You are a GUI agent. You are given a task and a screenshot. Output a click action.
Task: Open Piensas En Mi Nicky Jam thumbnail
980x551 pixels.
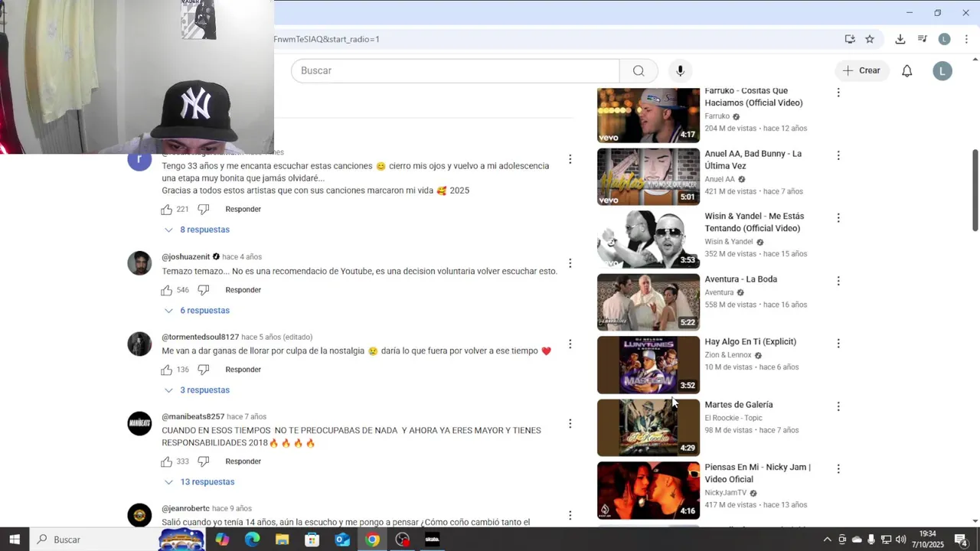[648, 491]
